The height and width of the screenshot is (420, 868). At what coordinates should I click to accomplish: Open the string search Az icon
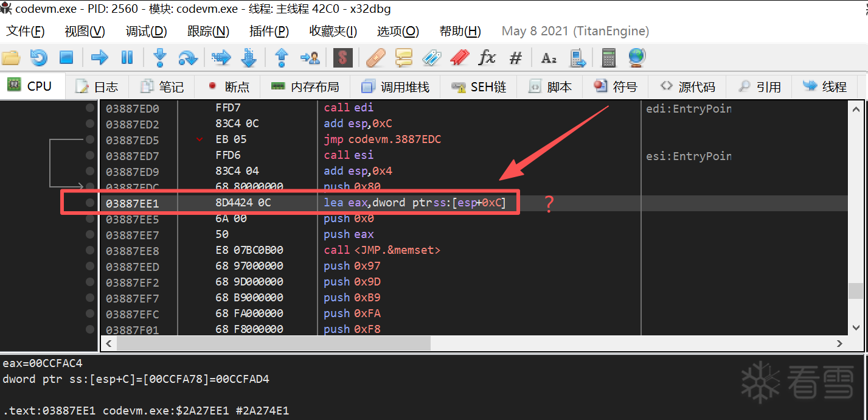(x=549, y=58)
